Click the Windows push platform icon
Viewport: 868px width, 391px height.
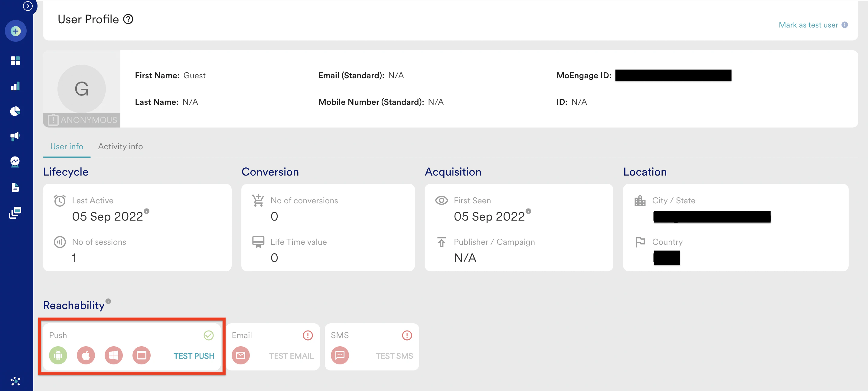coord(113,355)
